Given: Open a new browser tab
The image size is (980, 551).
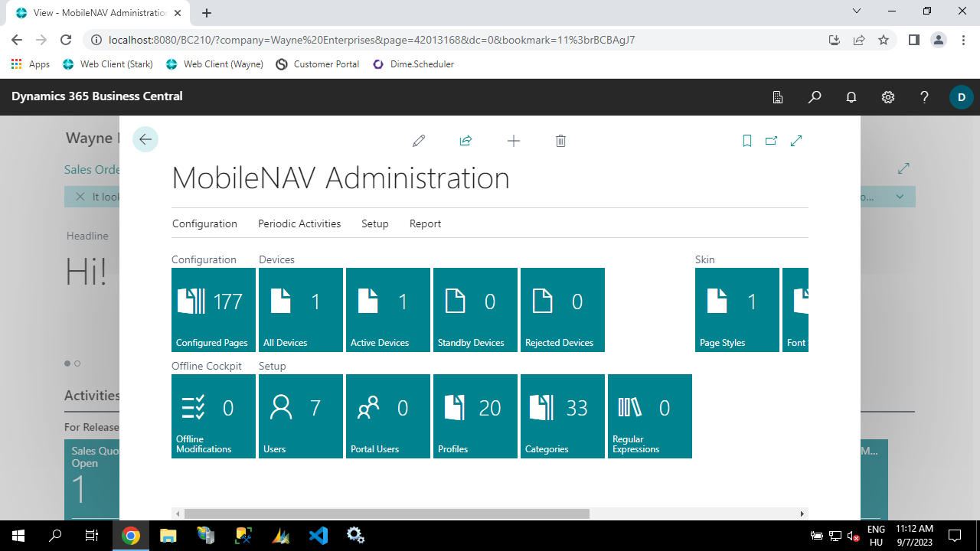Looking at the screenshot, I should click(x=207, y=13).
